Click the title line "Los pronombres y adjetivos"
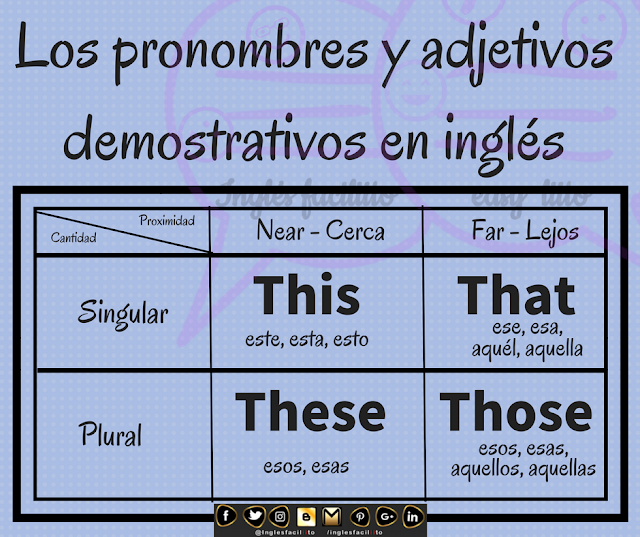 point(314,53)
